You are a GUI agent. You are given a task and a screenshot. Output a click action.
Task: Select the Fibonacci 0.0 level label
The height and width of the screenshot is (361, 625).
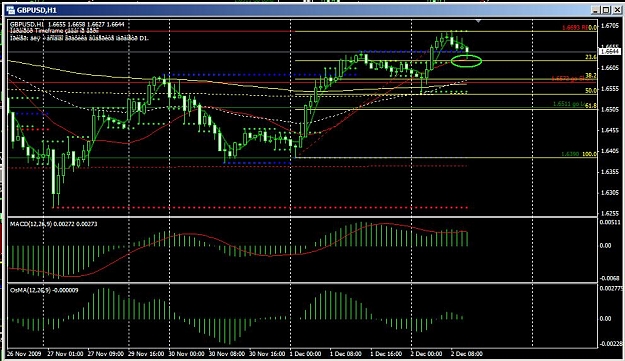click(592, 27)
